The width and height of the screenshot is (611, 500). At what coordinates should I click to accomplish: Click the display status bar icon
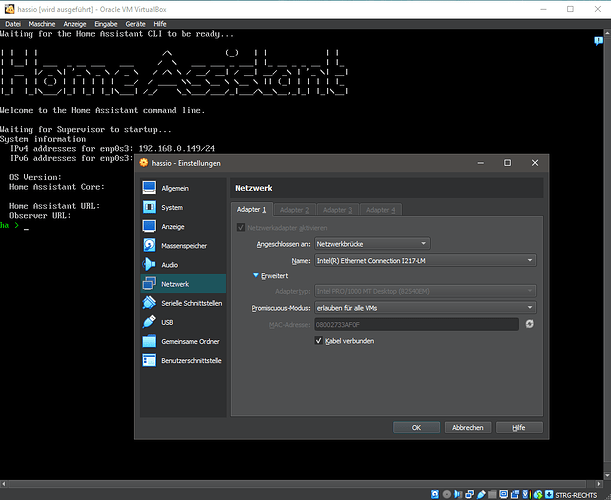point(503,494)
